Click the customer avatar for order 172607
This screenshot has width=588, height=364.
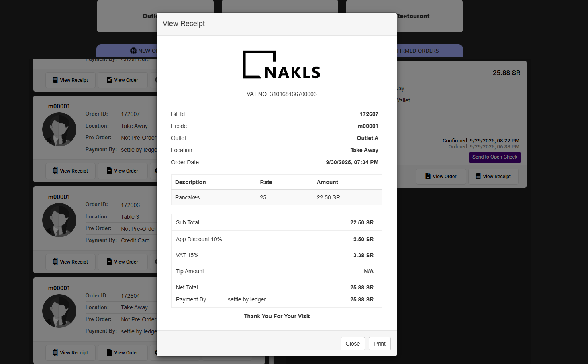pos(59,129)
